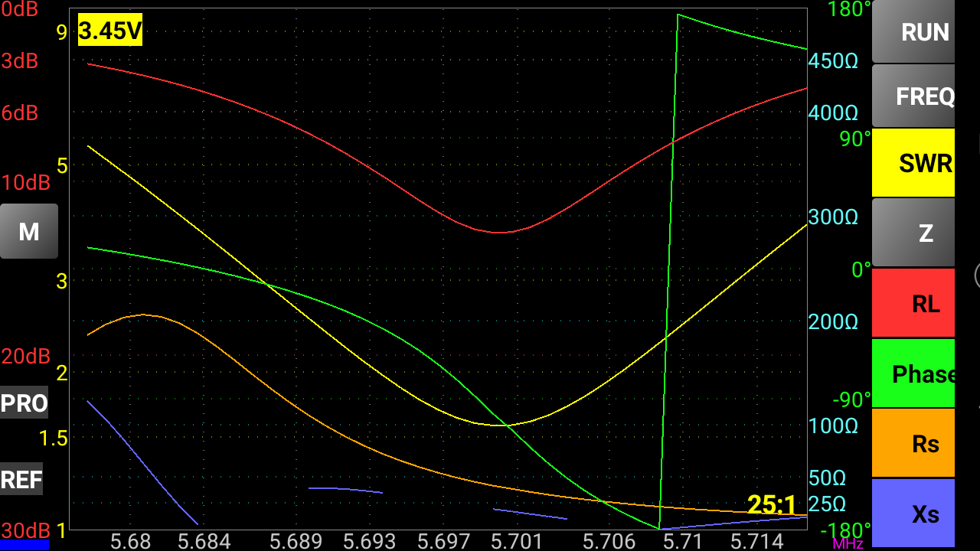980x551 pixels.
Task: Open the FREQ settings button
Action: click(x=913, y=96)
